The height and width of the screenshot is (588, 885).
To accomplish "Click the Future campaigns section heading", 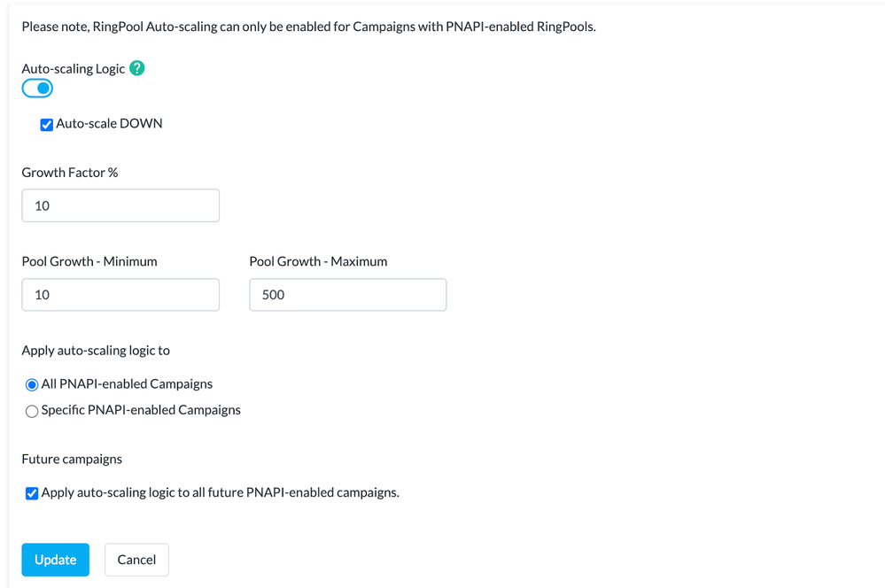I will point(72,460).
